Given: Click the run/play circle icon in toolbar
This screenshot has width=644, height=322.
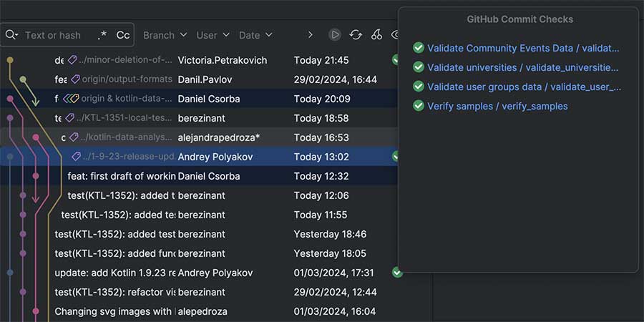Looking at the screenshot, I should 335,35.
